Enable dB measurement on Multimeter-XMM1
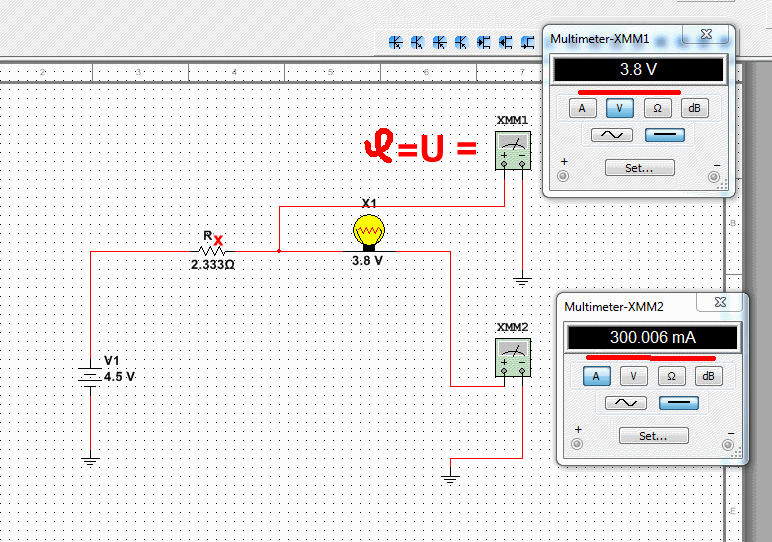This screenshot has width=772, height=542. pos(693,107)
